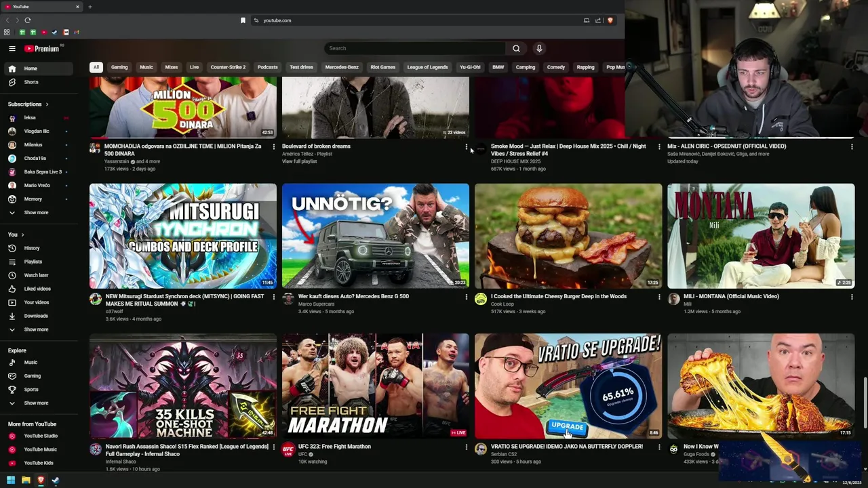Open Downloads in the sidebar
This screenshot has height=488, width=868.
38,316
